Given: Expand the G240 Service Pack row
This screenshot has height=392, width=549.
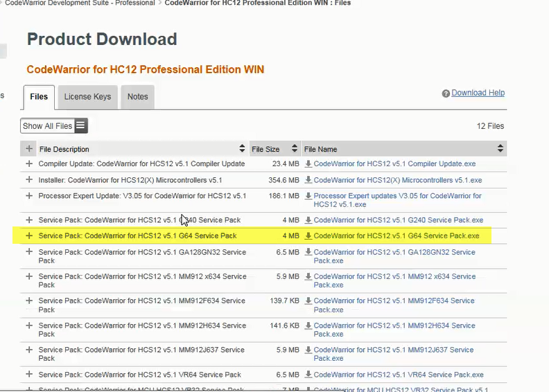Looking at the screenshot, I should tap(29, 220).
